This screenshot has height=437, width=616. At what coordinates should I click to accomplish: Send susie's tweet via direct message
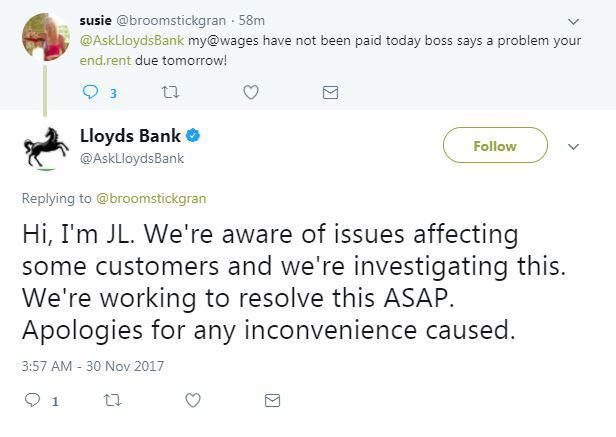pos(330,92)
